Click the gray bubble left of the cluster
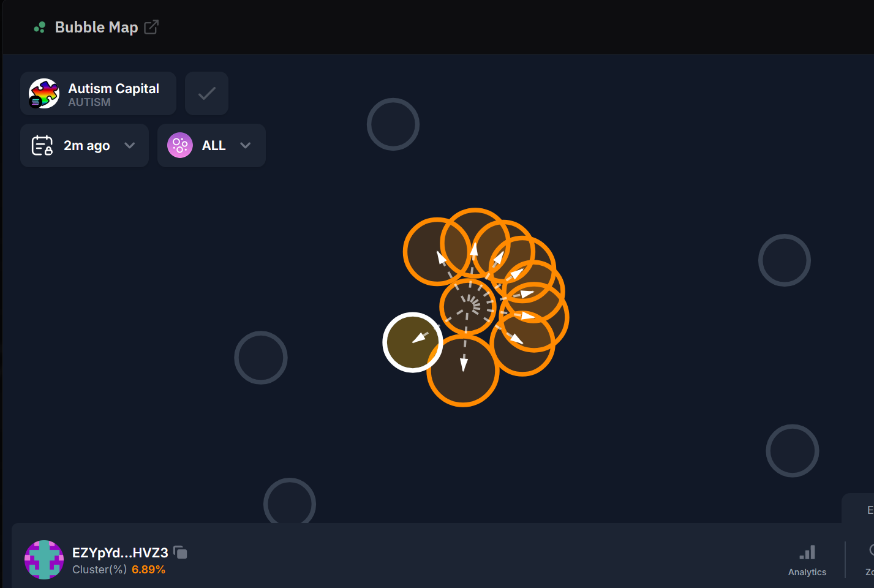 coord(261,358)
